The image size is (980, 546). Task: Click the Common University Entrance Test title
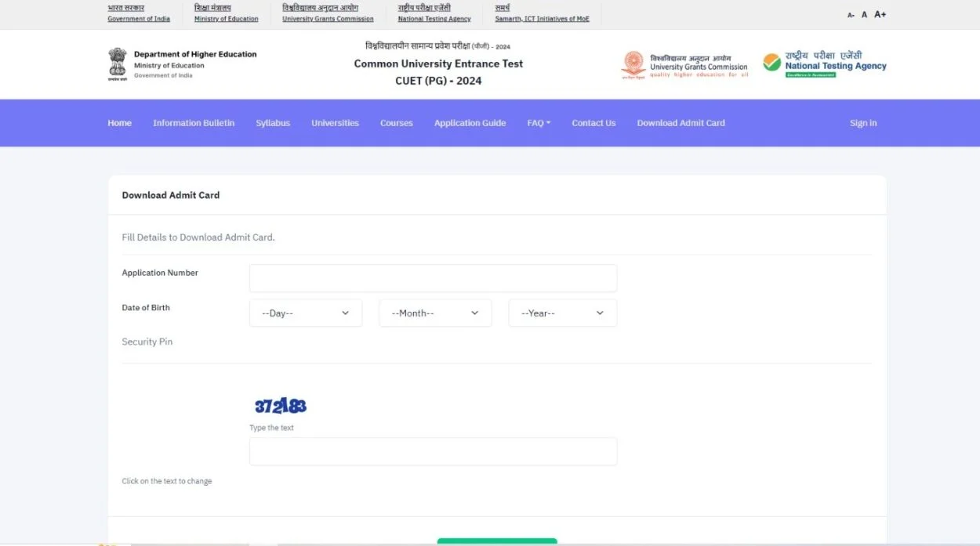click(438, 63)
